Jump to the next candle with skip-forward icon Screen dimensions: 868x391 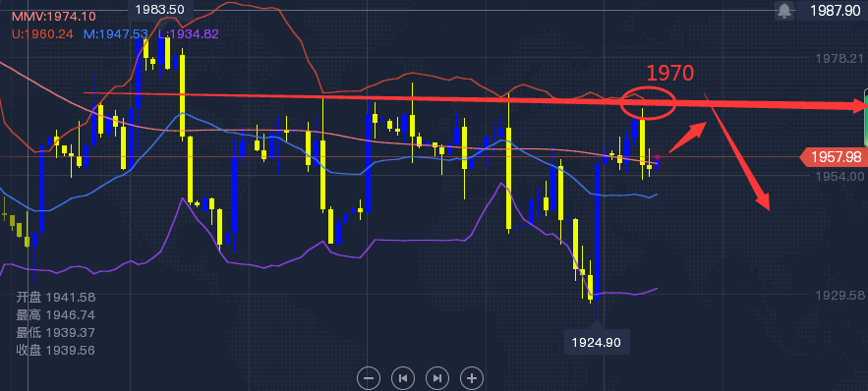click(437, 378)
